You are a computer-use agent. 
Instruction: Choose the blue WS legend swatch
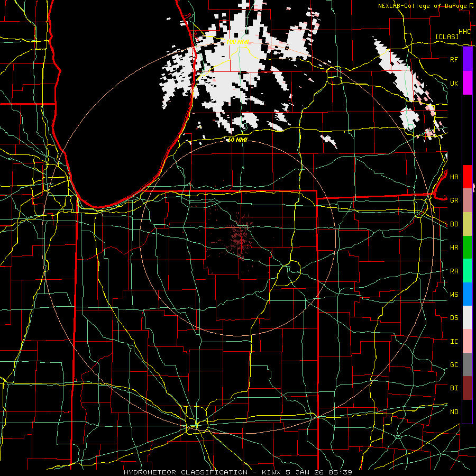tap(467, 294)
